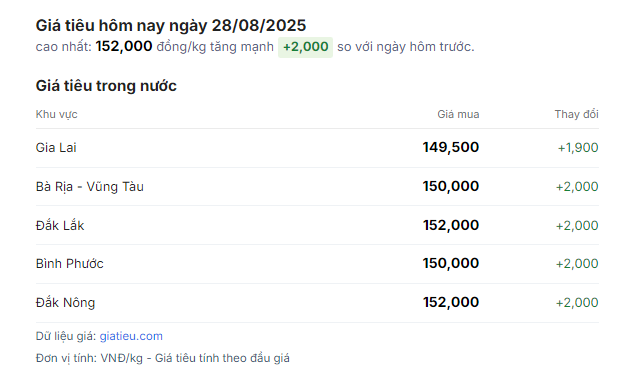Click the Đơn vị tính footnote text
Image resolution: width=625 pixels, height=383 pixels.
tap(163, 358)
